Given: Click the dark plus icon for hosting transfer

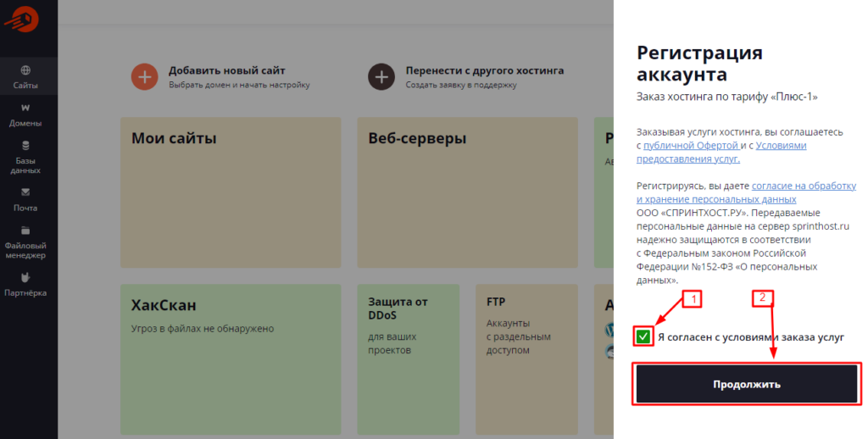Looking at the screenshot, I should coord(381,76).
